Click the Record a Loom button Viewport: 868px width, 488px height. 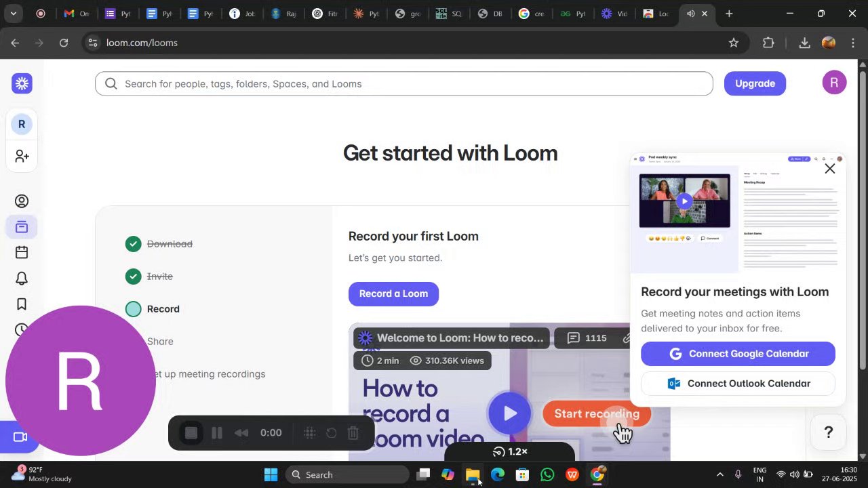(393, 293)
